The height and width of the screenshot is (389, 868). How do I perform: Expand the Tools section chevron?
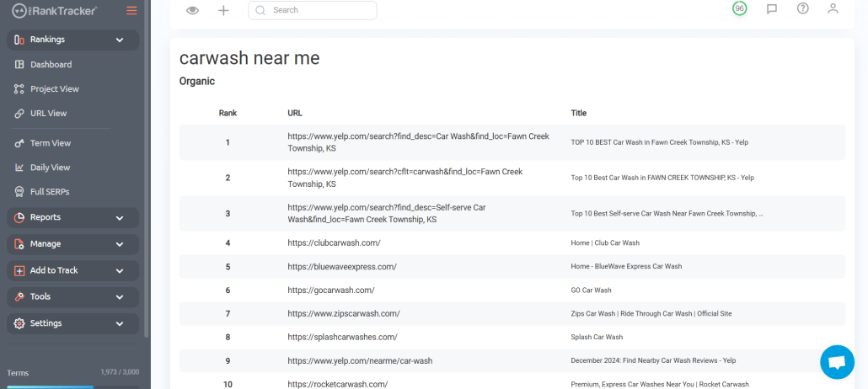tap(120, 297)
